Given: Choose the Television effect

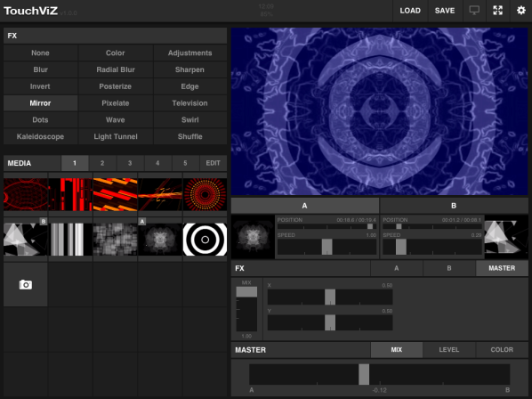Looking at the screenshot, I should tap(190, 103).
